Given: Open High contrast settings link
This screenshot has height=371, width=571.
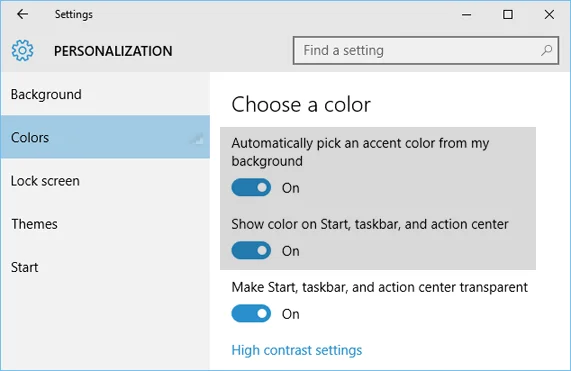Looking at the screenshot, I should (x=297, y=350).
